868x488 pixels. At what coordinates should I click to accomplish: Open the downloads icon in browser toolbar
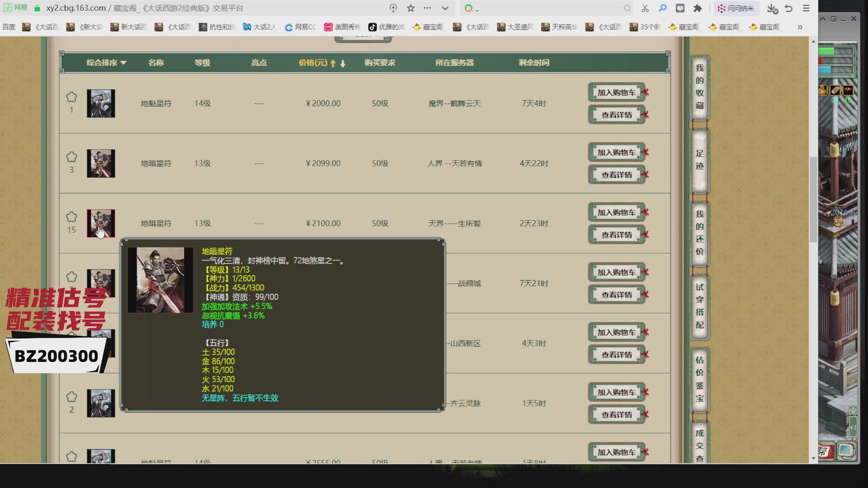coord(772,8)
